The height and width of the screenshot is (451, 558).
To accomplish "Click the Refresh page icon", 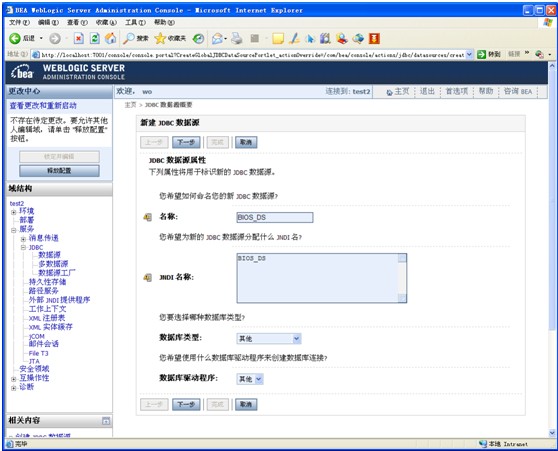I will [x=95, y=38].
